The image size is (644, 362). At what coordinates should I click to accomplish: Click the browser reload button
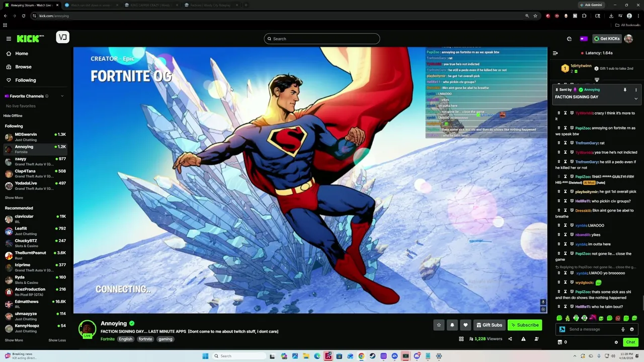[23, 16]
